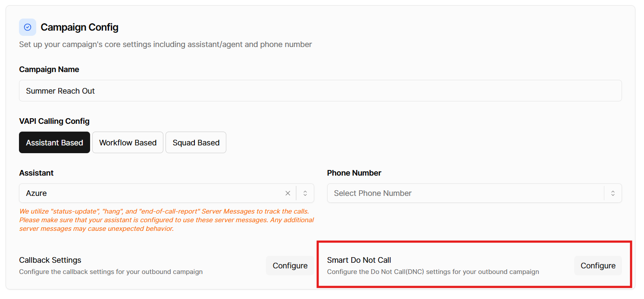Select the Assistant Based calling option
The image size is (644, 299).
[x=54, y=142]
